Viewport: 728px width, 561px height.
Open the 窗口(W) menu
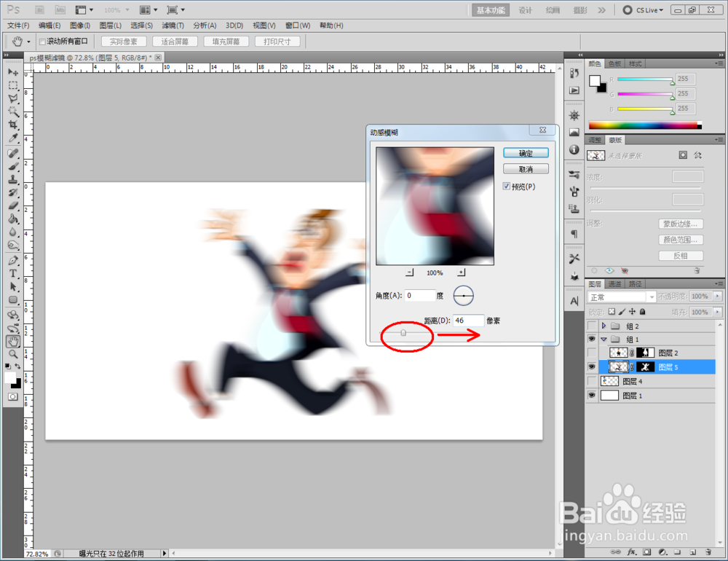tap(298, 25)
